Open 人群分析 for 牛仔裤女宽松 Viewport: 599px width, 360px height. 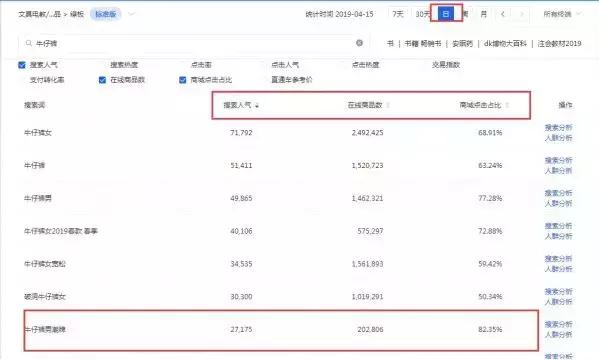click(x=558, y=269)
